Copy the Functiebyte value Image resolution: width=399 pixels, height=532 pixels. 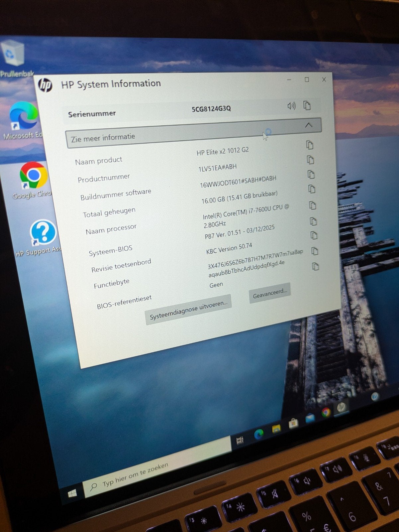315,251
